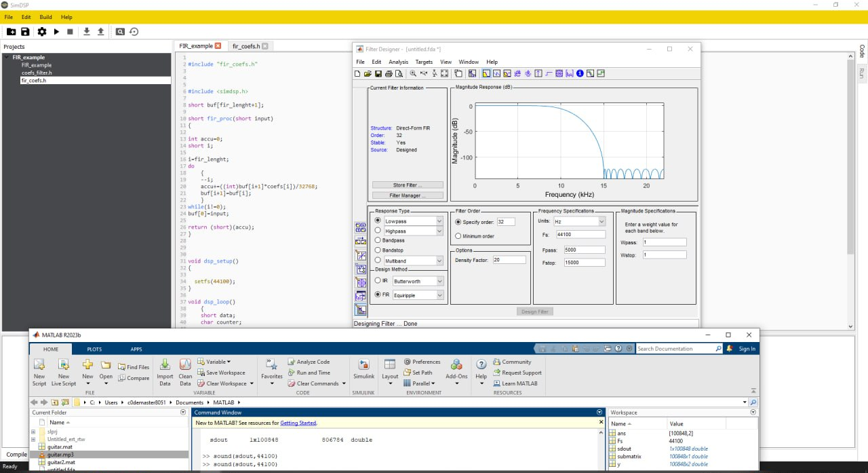868x473 pixels.
Task: Click Filter Designer step response icon
Action: coord(548,73)
